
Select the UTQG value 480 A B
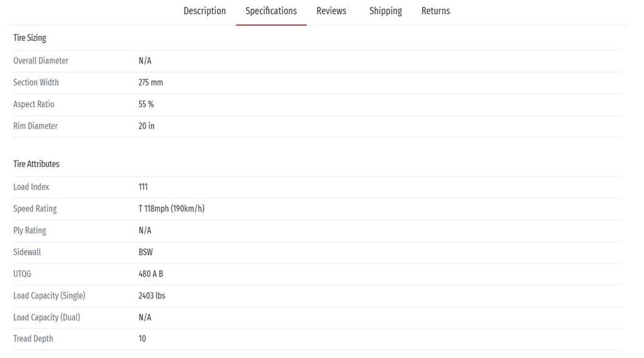(151, 274)
